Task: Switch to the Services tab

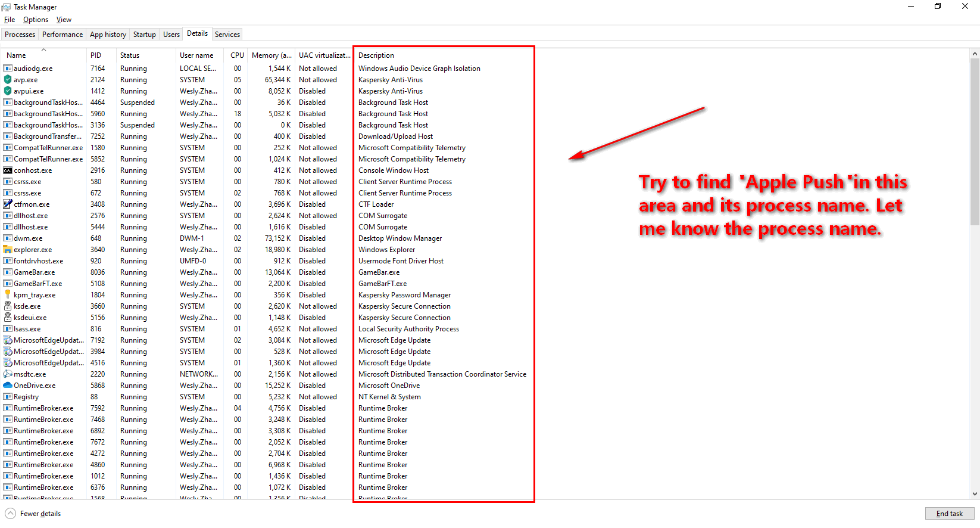Action: (227, 35)
